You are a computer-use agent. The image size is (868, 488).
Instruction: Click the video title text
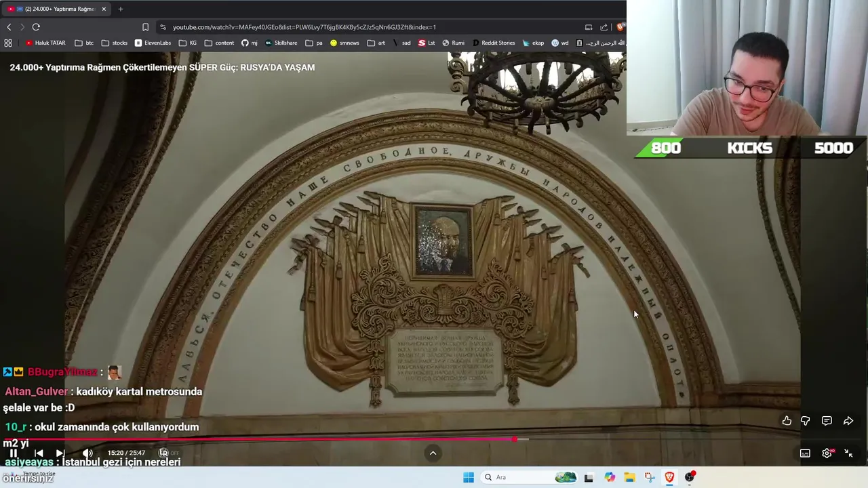click(x=162, y=67)
